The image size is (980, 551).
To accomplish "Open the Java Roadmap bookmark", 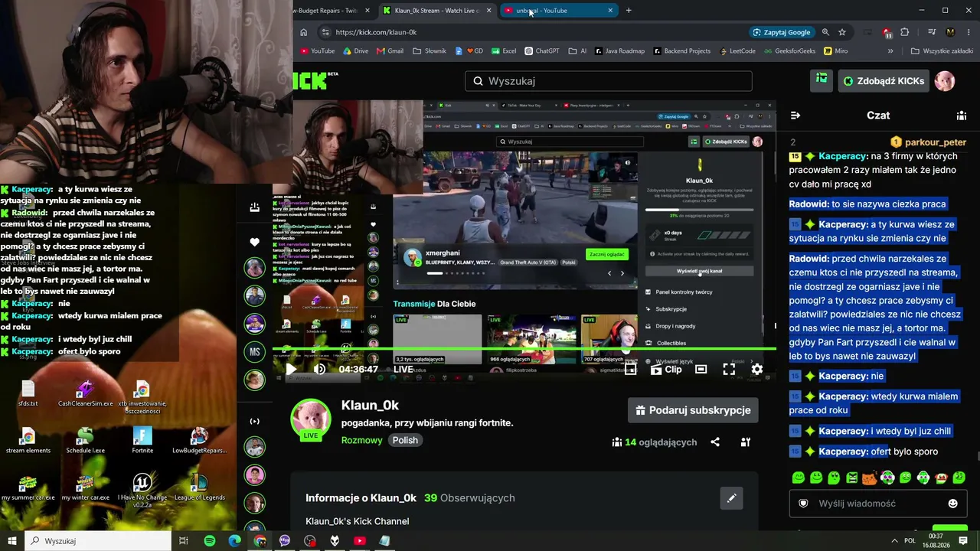I will [x=619, y=51].
